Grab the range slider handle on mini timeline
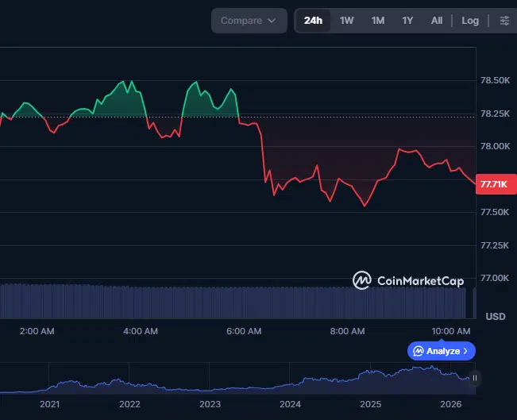 475,378
